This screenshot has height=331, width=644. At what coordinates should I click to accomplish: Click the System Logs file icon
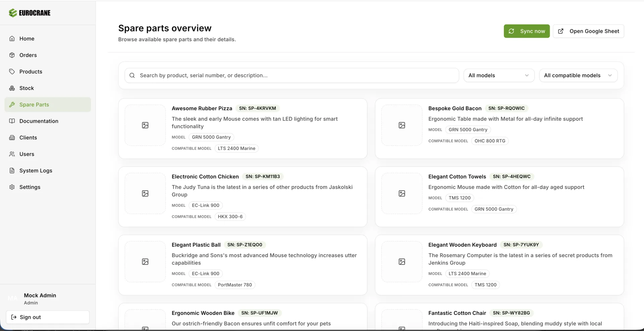(12, 171)
